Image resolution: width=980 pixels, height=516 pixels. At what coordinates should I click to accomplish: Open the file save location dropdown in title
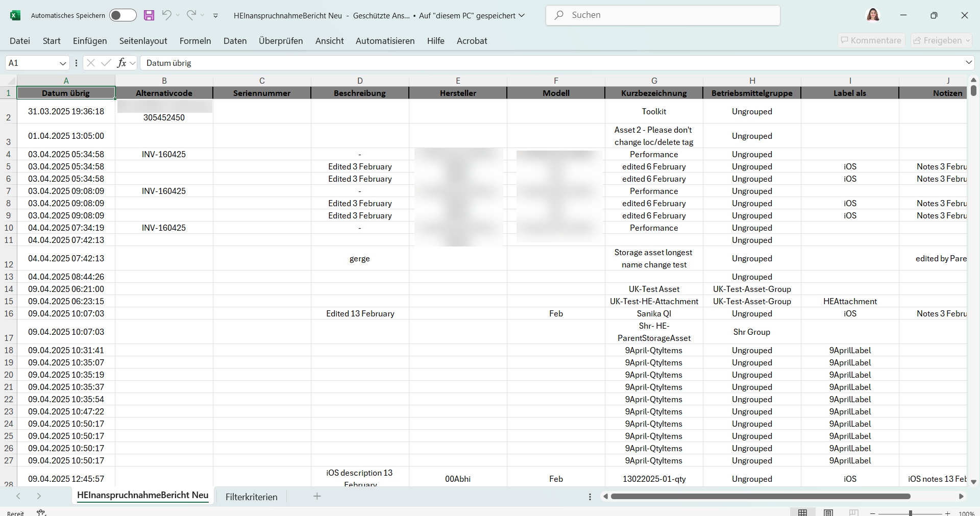tap(522, 15)
